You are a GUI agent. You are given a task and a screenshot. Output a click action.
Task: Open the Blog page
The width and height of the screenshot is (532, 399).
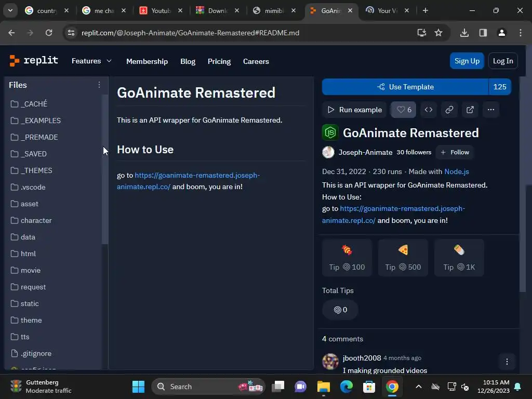(188, 61)
